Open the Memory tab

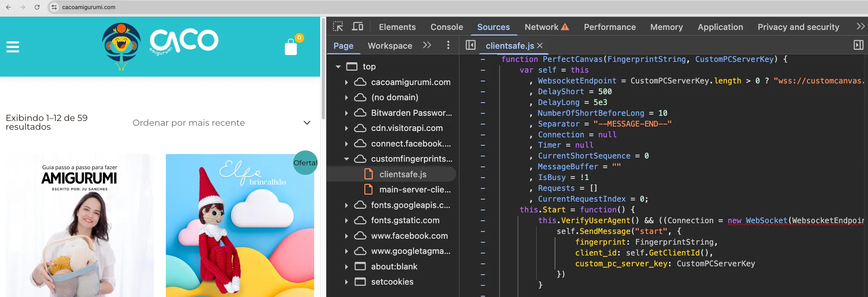666,27
